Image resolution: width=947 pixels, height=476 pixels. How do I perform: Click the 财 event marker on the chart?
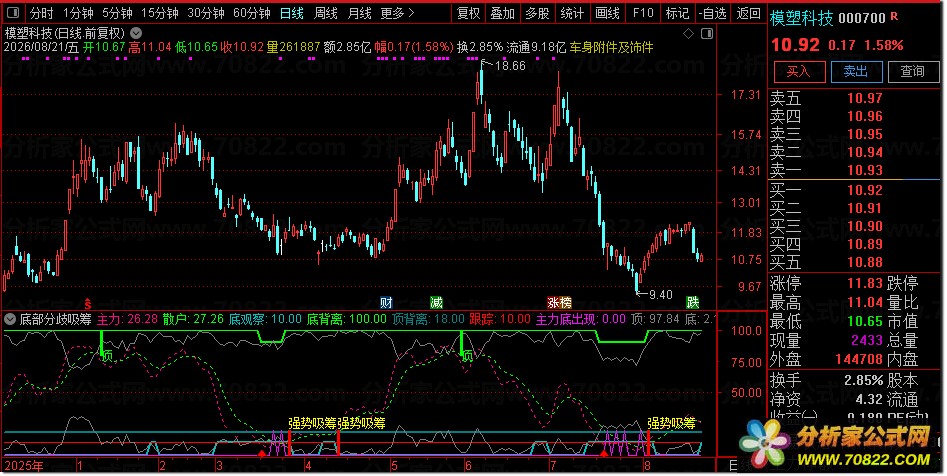click(x=386, y=302)
